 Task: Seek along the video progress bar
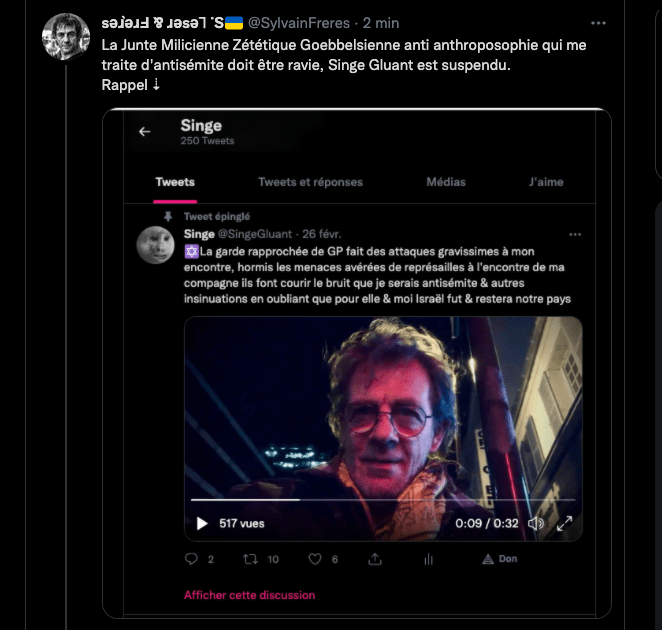tap(382, 499)
